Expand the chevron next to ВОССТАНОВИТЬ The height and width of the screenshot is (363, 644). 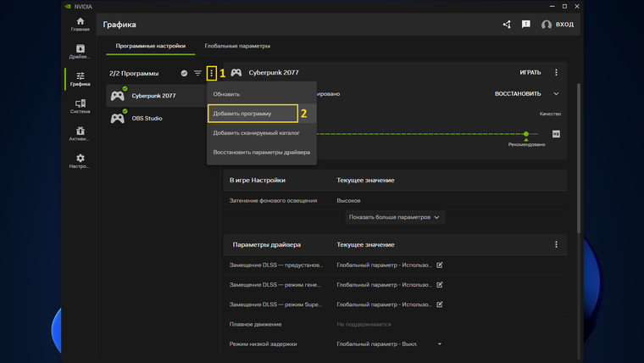(556, 94)
